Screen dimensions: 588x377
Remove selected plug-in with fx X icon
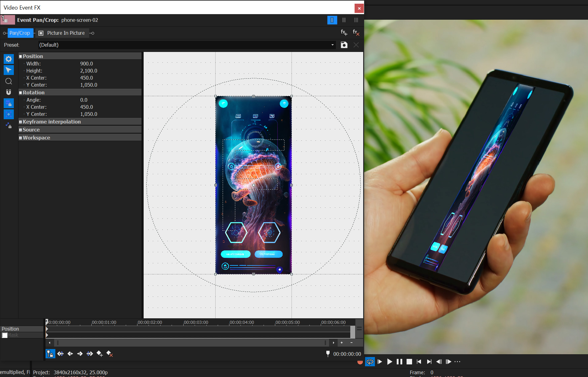pos(356,33)
